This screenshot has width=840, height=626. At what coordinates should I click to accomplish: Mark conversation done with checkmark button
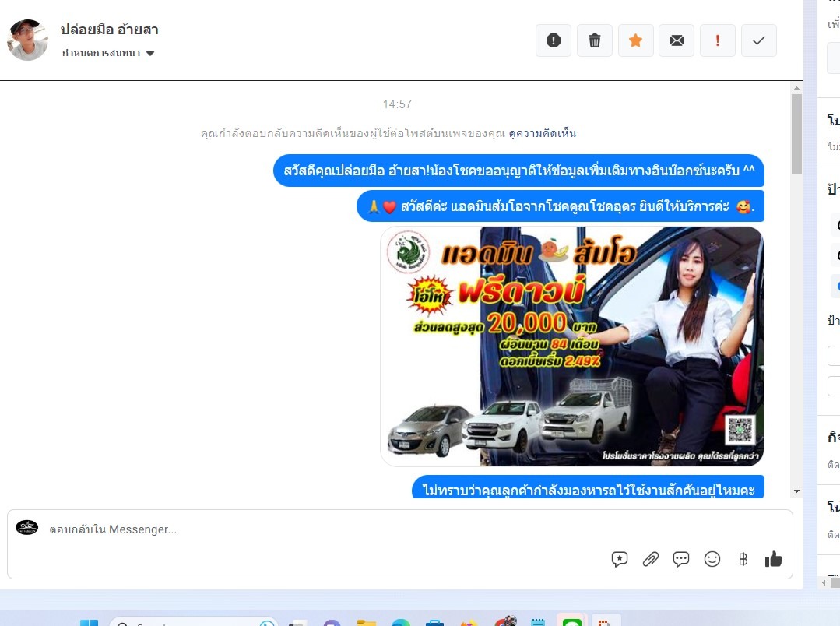[759, 41]
